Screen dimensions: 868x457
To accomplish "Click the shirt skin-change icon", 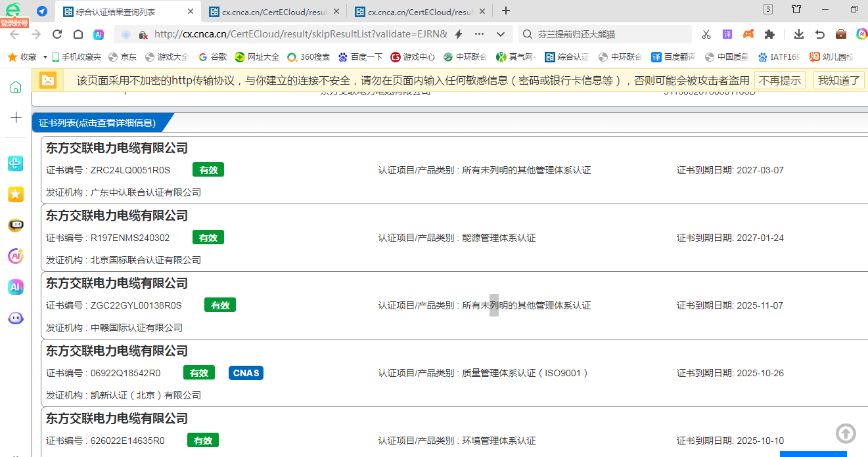I will coord(796,9).
